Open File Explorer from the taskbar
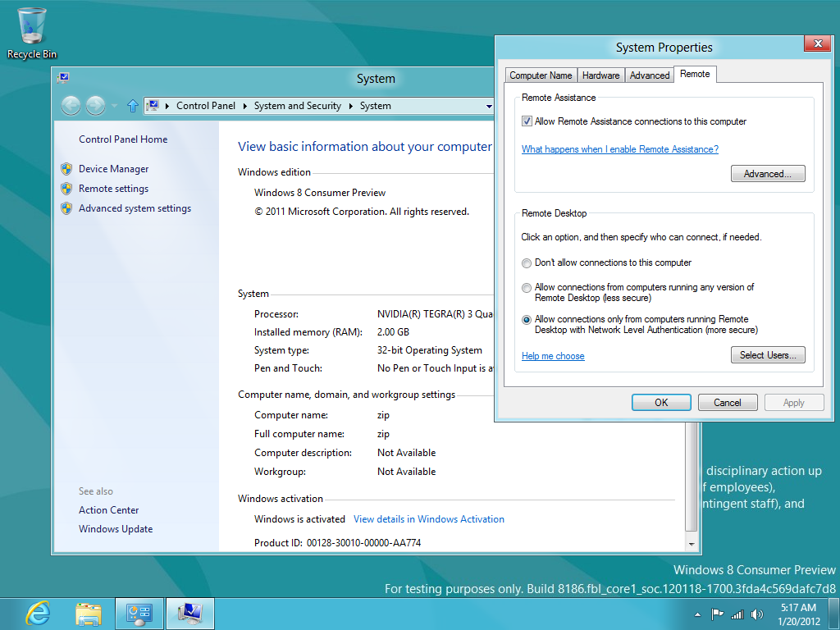The image size is (840, 630). [x=89, y=613]
